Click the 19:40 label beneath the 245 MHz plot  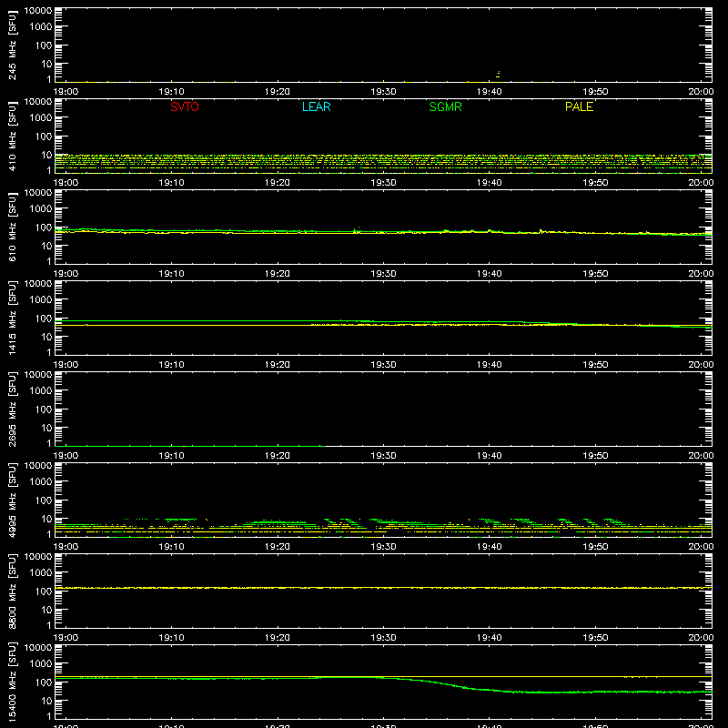490,92
